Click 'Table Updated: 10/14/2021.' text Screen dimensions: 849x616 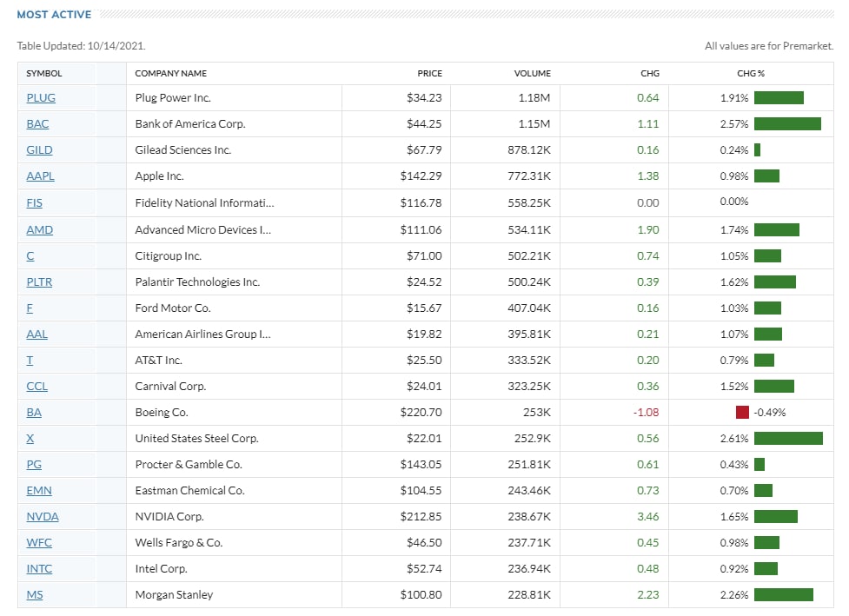(x=81, y=46)
